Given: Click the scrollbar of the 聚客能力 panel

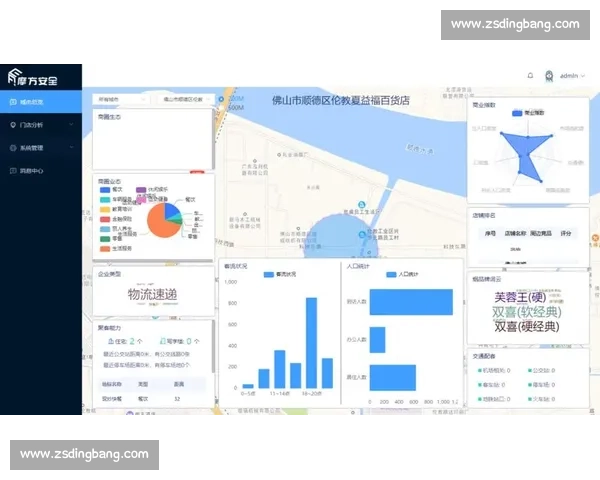Looking at the screenshot, I should coord(213,346).
